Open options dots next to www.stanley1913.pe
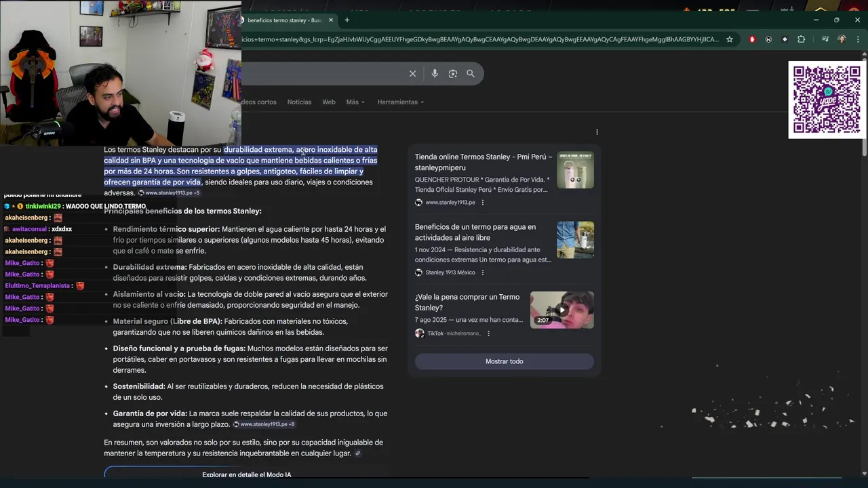The height and width of the screenshot is (488, 868). pyautogui.click(x=483, y=203)
